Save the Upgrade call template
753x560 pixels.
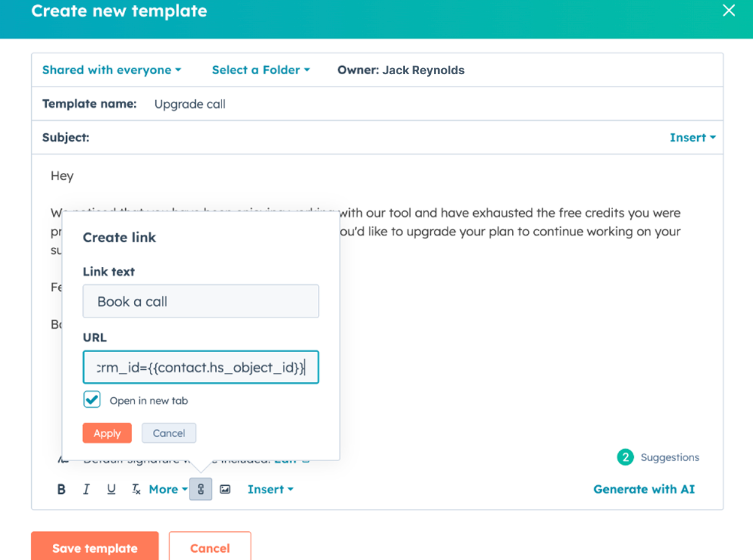(95, 548)
